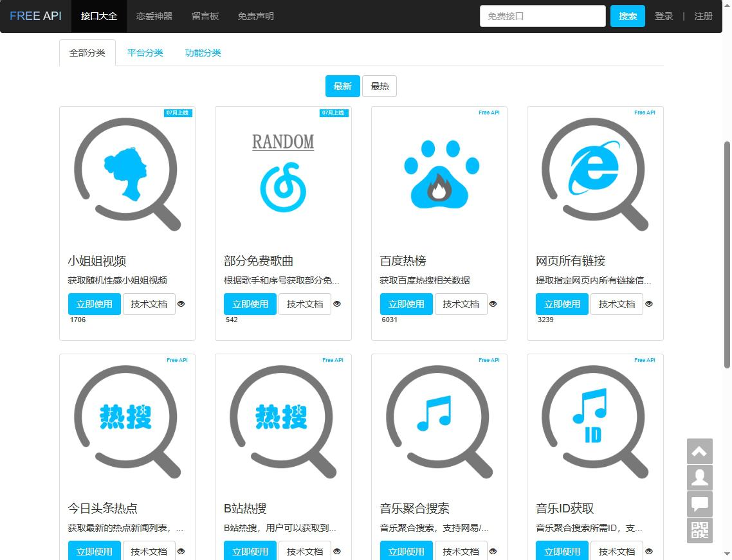Click the 网页所有链接 card title
732x560 pixels.
pos(571,261)
